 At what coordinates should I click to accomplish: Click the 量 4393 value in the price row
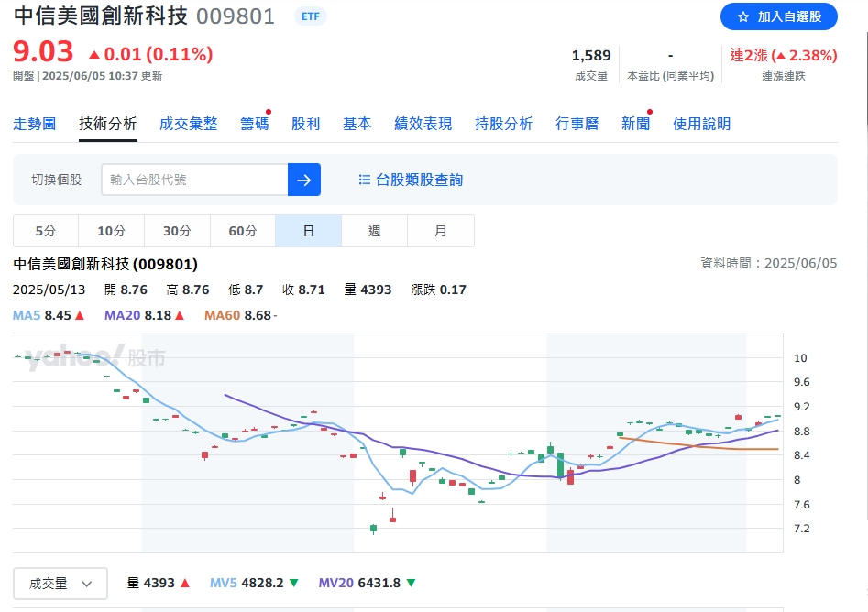click(368, 290)
